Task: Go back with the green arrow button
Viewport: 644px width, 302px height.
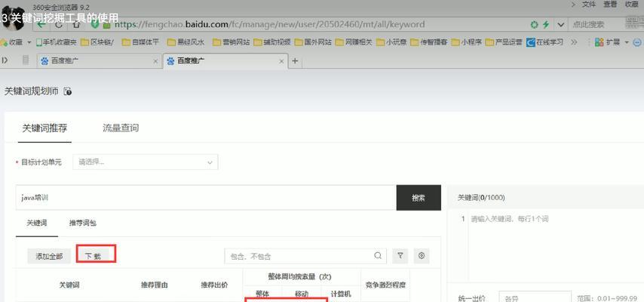Action: pos(41,24)
